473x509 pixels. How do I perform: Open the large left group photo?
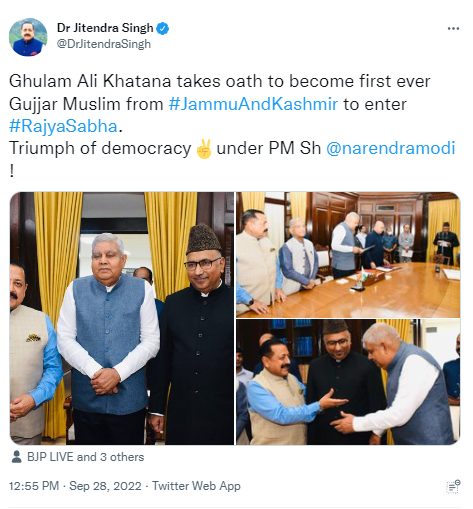click(122, 318)
